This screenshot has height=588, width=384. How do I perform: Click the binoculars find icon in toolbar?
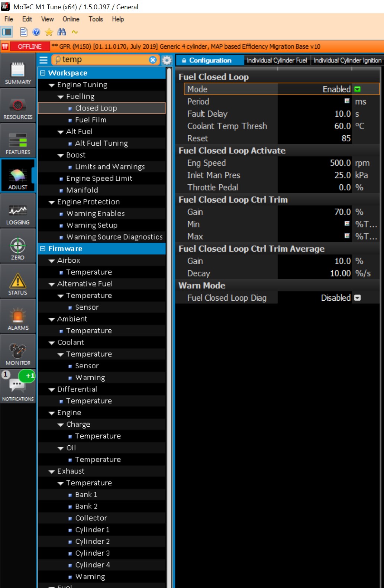tap(62, 32)
